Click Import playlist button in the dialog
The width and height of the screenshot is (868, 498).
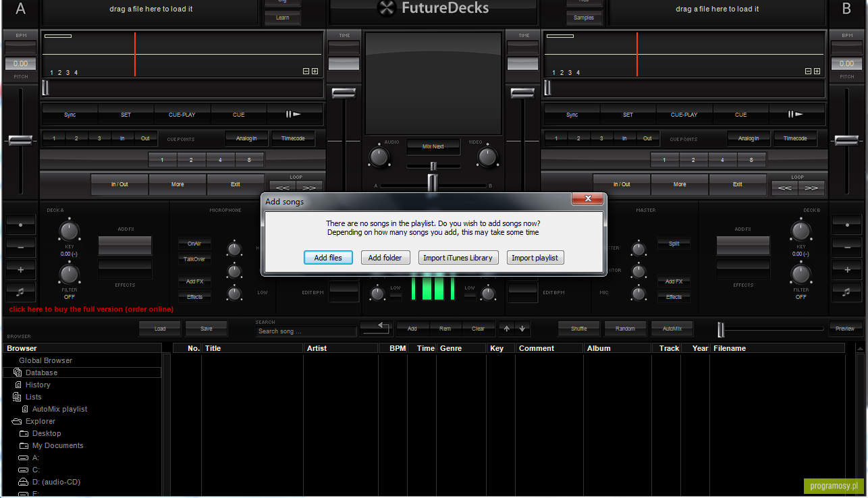point(535,258)
